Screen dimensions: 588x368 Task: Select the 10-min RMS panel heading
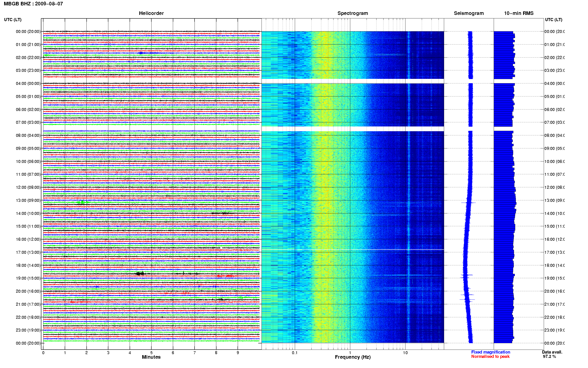pos(519,13)
